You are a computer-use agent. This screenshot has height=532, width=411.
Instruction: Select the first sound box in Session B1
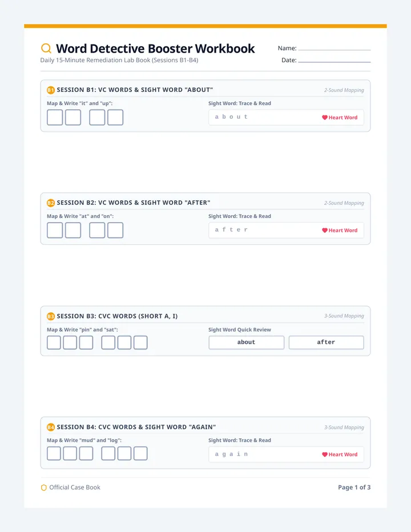[x=55, y=118]
